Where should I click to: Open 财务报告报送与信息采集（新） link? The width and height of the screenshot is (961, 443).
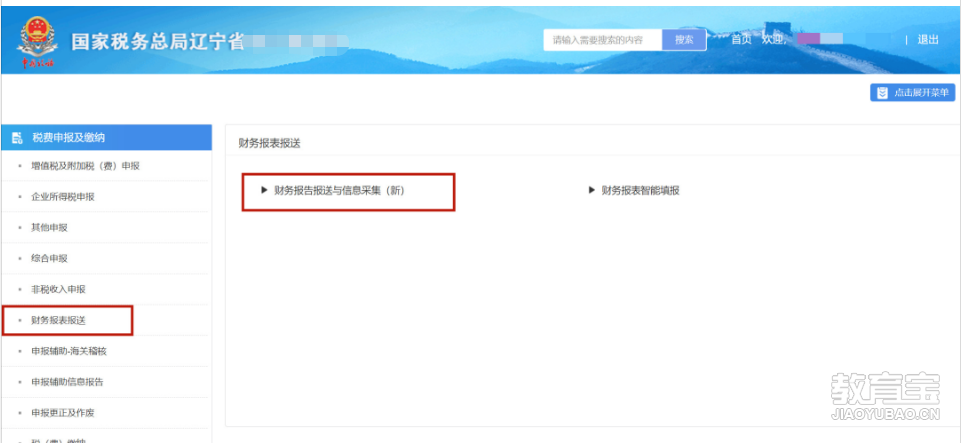click(340, 191)
